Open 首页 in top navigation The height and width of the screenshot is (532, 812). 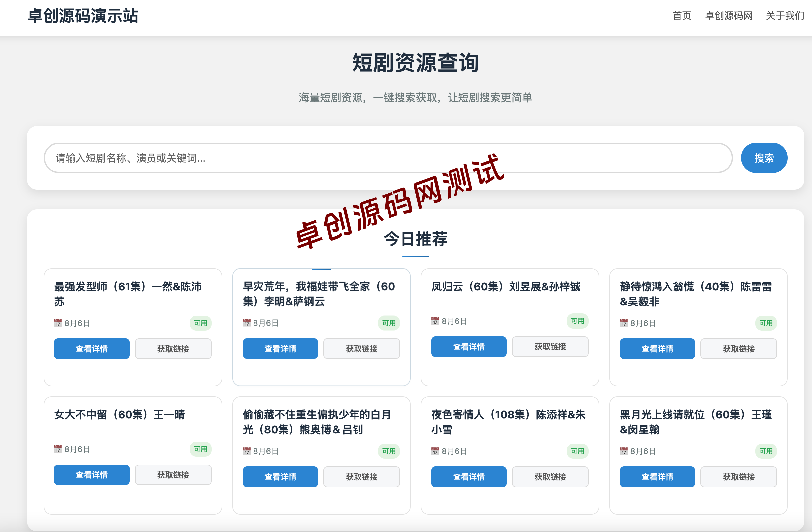682,16
